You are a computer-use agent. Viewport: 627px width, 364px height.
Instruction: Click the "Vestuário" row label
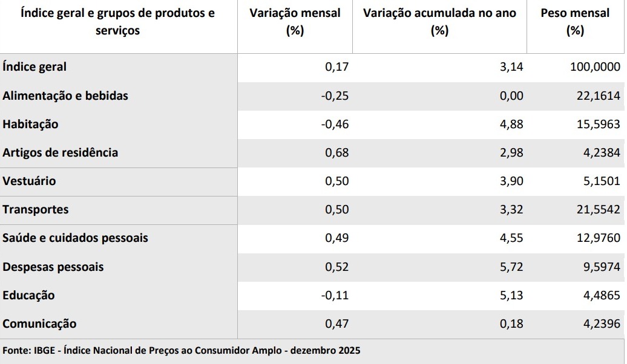29,181
